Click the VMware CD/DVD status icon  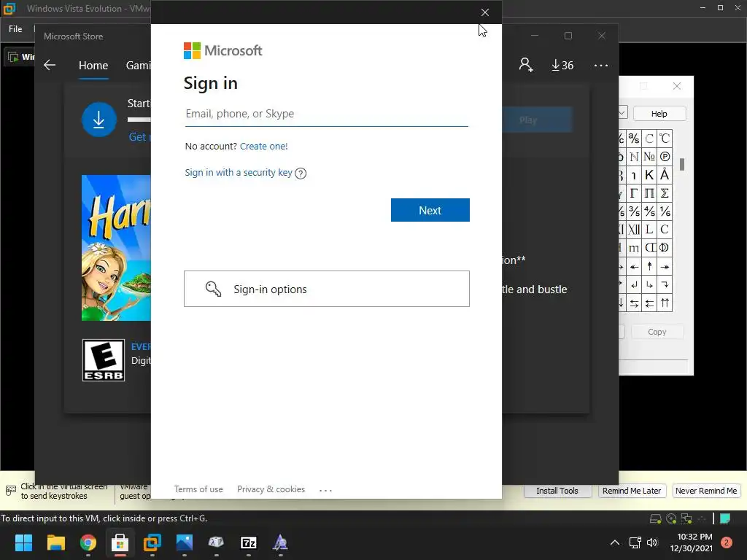[x=671, y=518]
